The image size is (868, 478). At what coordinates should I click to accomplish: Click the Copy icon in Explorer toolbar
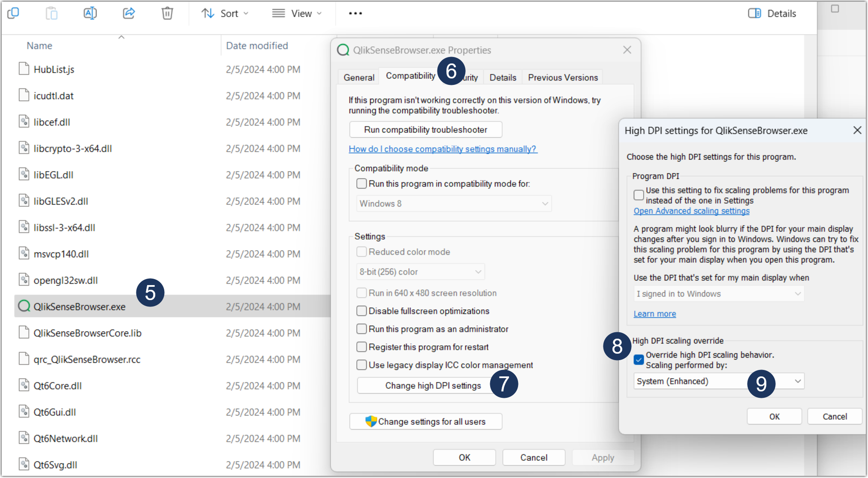(13, 13)
